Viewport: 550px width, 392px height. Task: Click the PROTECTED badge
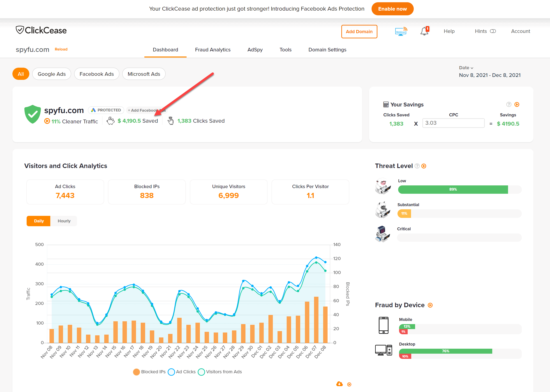106,110
